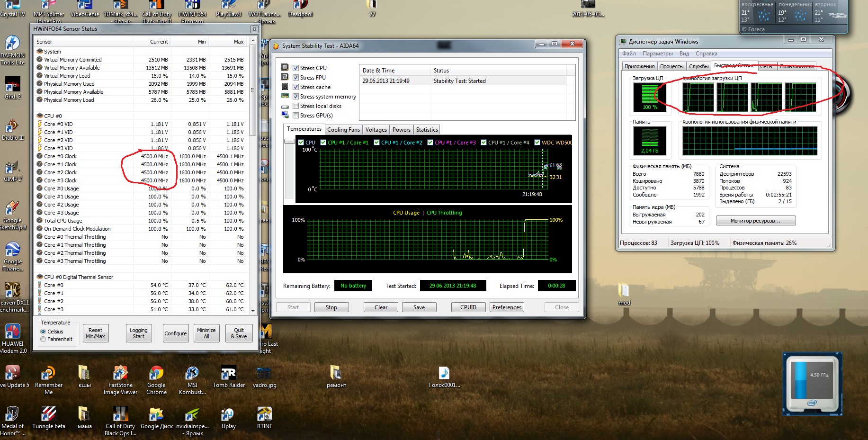
Task: Enable the Stress local disks checkbox
Action: [296, 106]
